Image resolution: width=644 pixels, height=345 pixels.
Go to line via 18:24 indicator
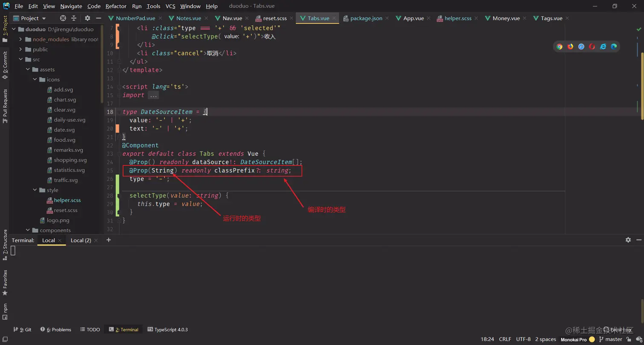(487, 339)
